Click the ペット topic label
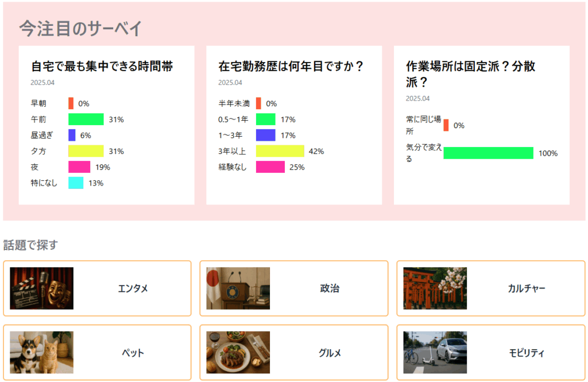Image resolution: width=588 pixels, height=382 pixels. pyautogui.click(x=133, y=353)
